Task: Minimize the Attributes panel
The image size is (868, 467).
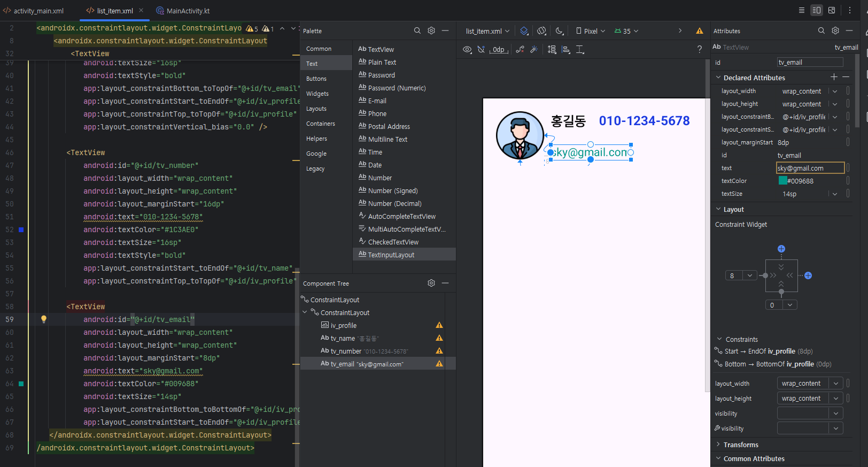Action: click(x=849, y=30)
